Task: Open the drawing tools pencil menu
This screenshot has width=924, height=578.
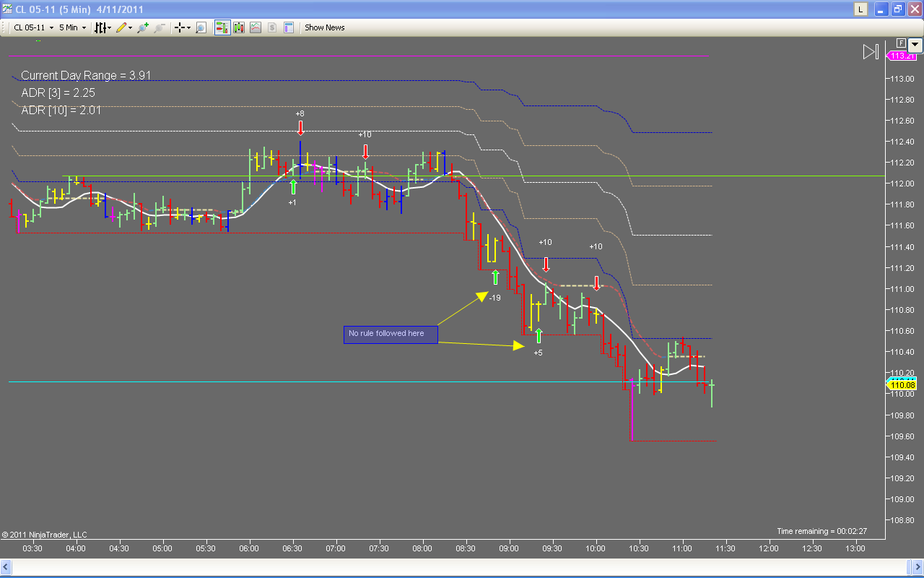Action: point(123,27)
